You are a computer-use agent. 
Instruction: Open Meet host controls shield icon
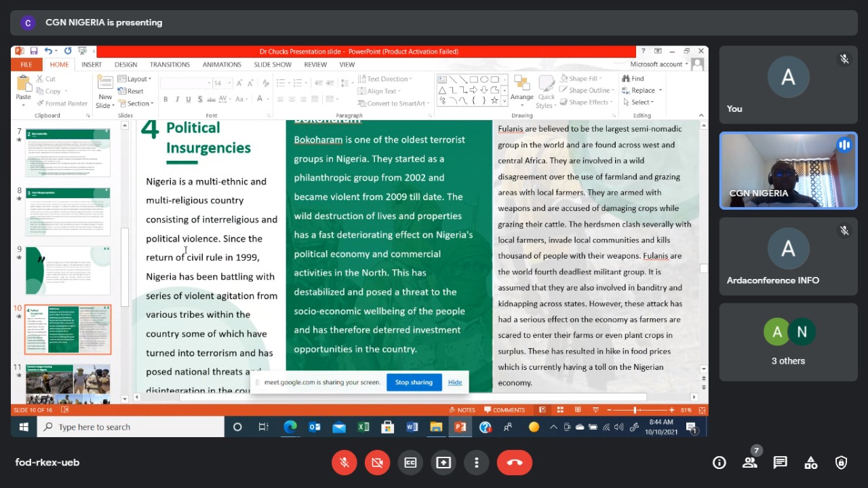click(x=842, y=463)
